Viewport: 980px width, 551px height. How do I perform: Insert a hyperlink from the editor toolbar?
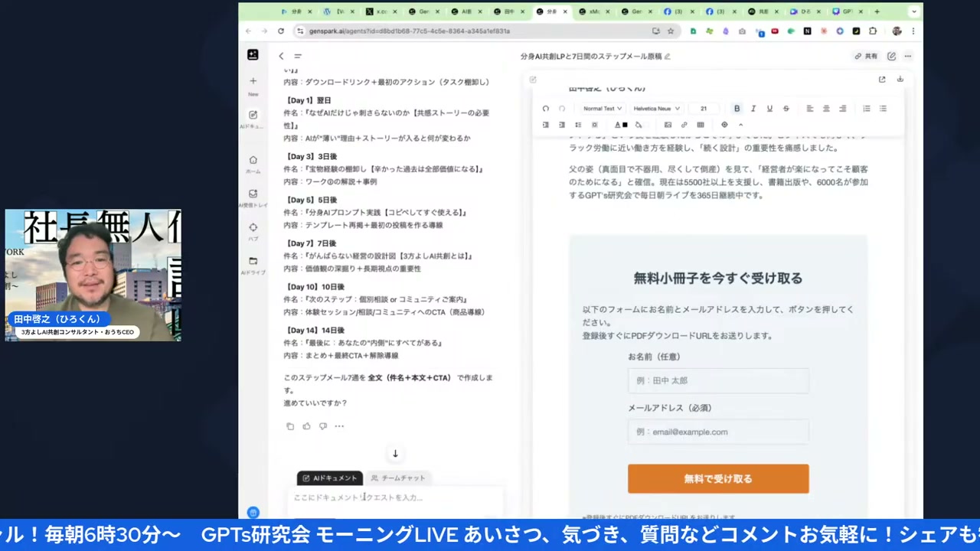684,125
